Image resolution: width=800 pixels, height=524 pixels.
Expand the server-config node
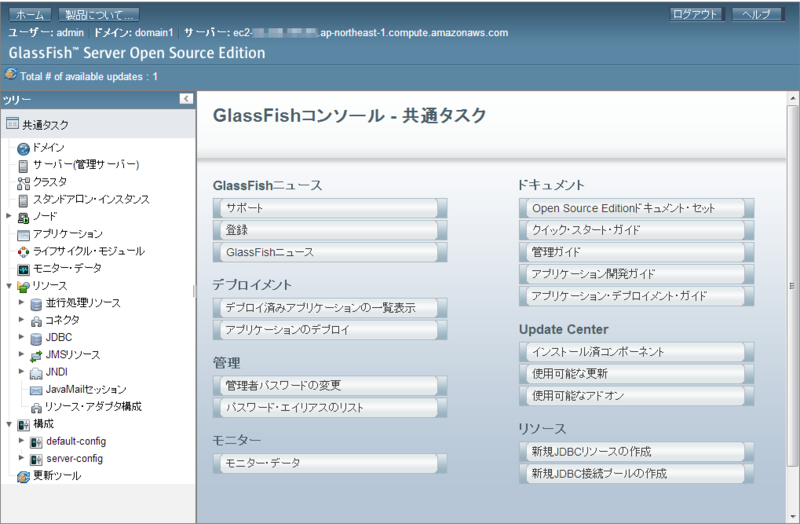click(21, 458)
